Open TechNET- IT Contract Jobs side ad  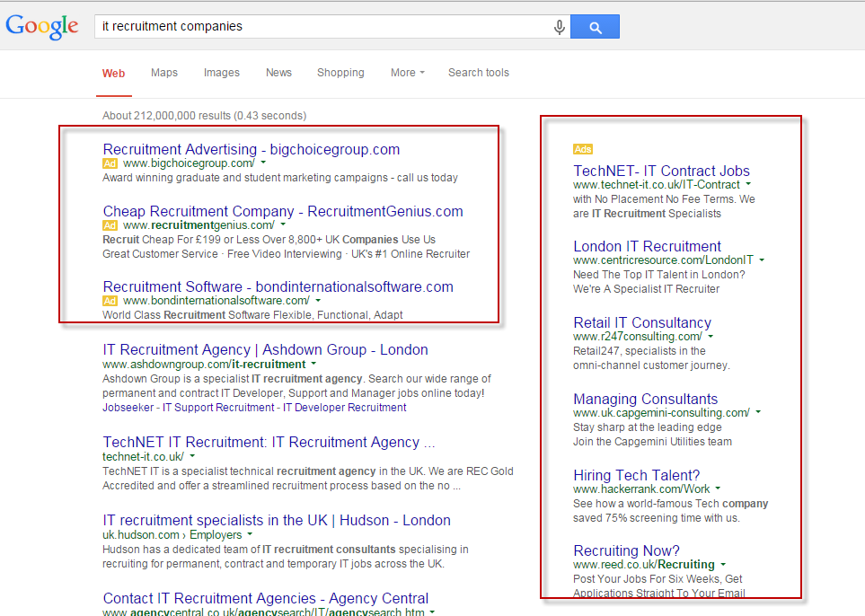tap(661, 171)
